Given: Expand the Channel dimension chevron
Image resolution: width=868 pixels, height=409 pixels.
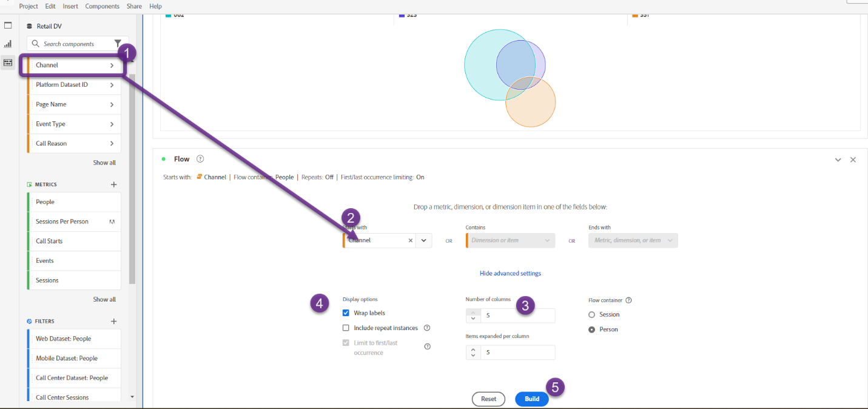Looking at the screenshot, I should (112, 65).
